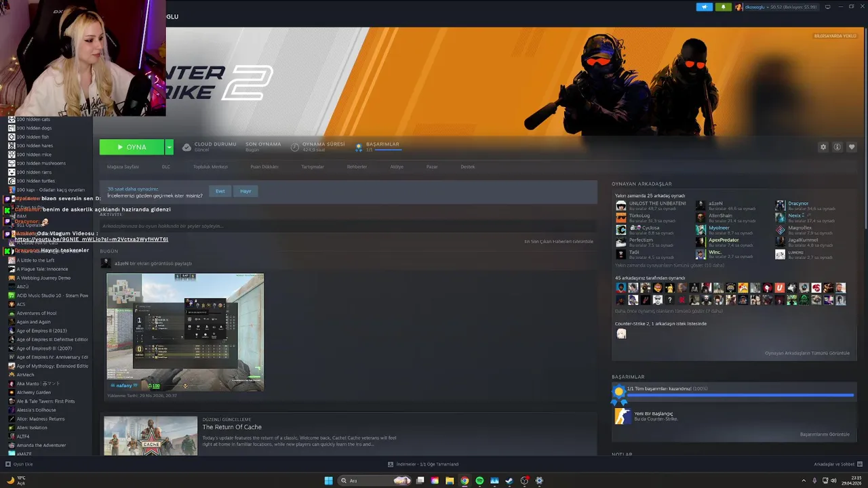Click the achievements progress bar
The height and width of the screenshot is (488, 868).
pyautogui.click(x=739, y=394)
